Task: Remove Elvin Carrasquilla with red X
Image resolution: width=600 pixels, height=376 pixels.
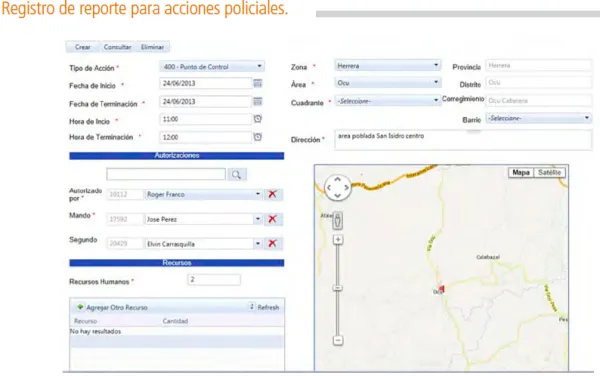Action: pos(272,244)
